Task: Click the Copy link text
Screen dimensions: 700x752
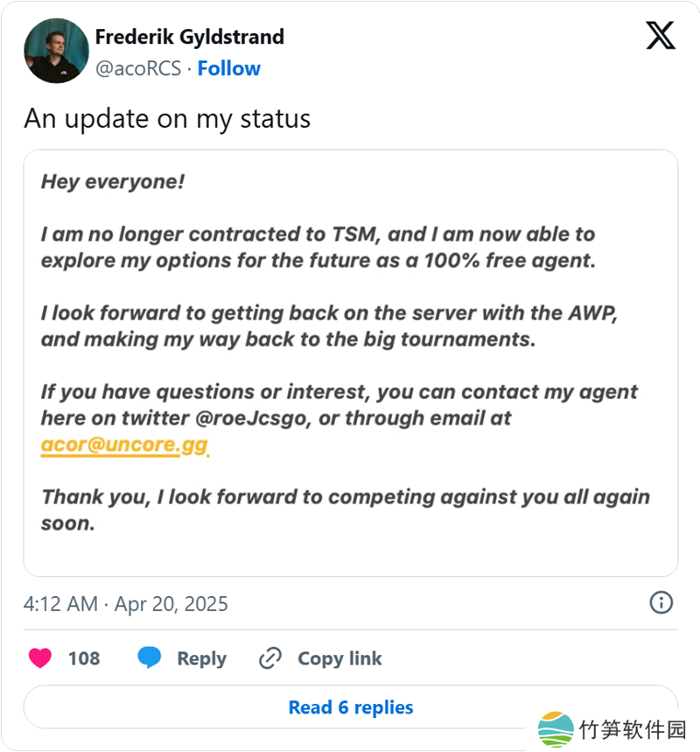Action: coord(339,658)
